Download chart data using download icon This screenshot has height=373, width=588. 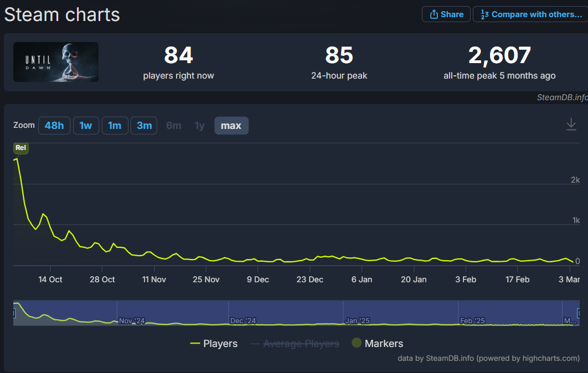[571, 124]
